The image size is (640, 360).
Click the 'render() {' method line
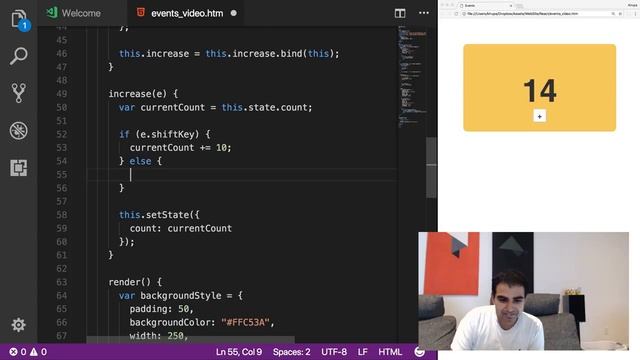point(135,282)
